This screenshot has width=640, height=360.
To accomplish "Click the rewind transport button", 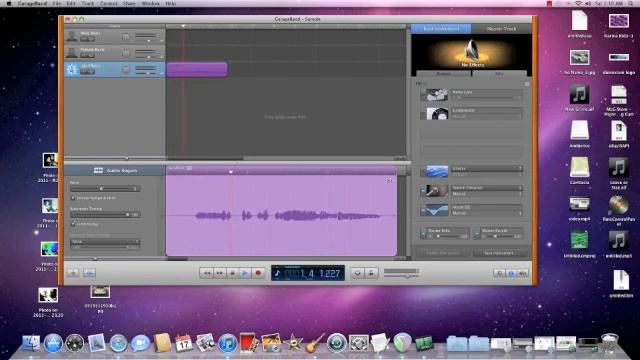I will 207,273.
